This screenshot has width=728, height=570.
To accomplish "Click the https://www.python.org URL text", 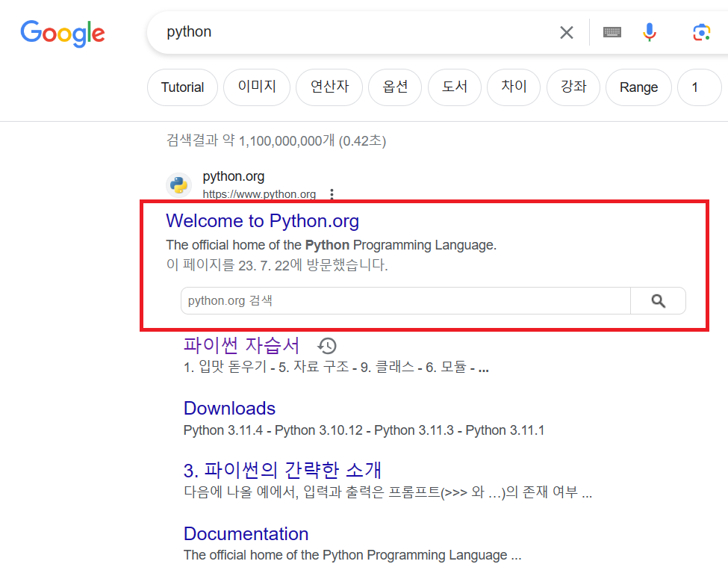I will 259,194.
